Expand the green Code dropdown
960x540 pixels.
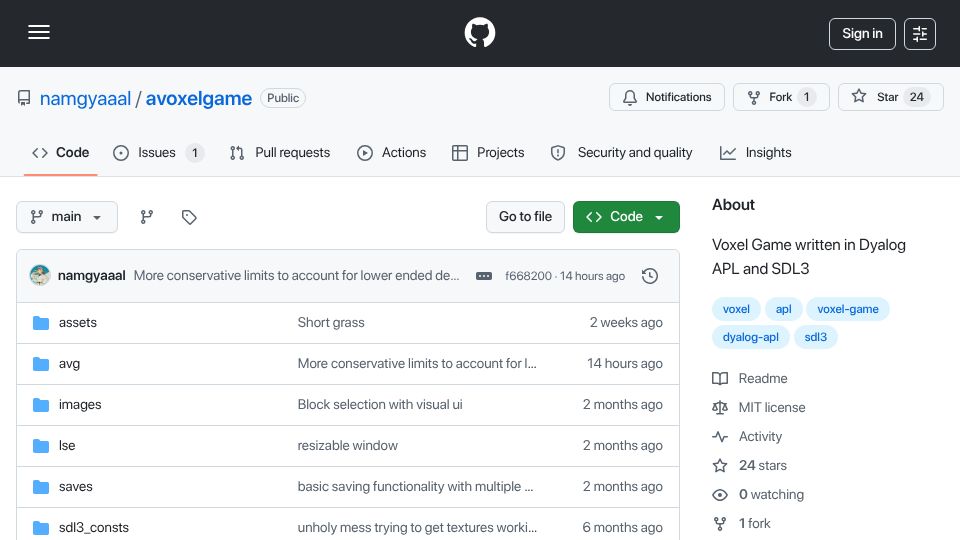[x=626, y=217]
